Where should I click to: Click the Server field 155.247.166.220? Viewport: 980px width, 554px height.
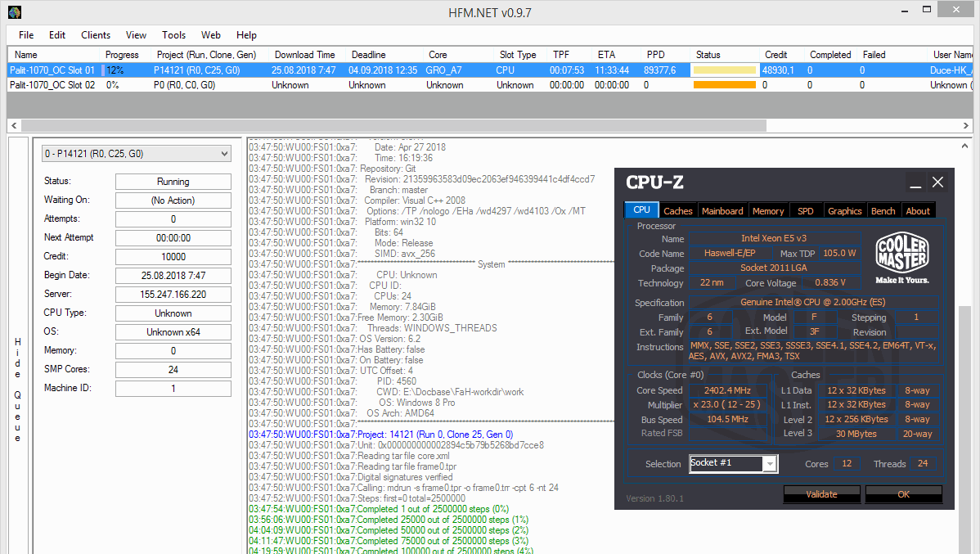(x=173, y=295)
